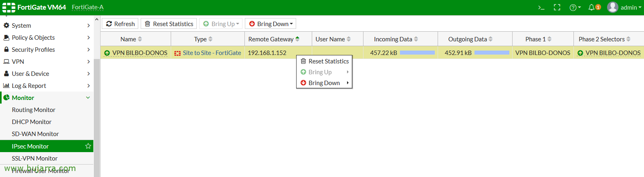Viewport: 644px width, 177px height.
Task: Click the admin user avatar
Action: pos(612,7)
